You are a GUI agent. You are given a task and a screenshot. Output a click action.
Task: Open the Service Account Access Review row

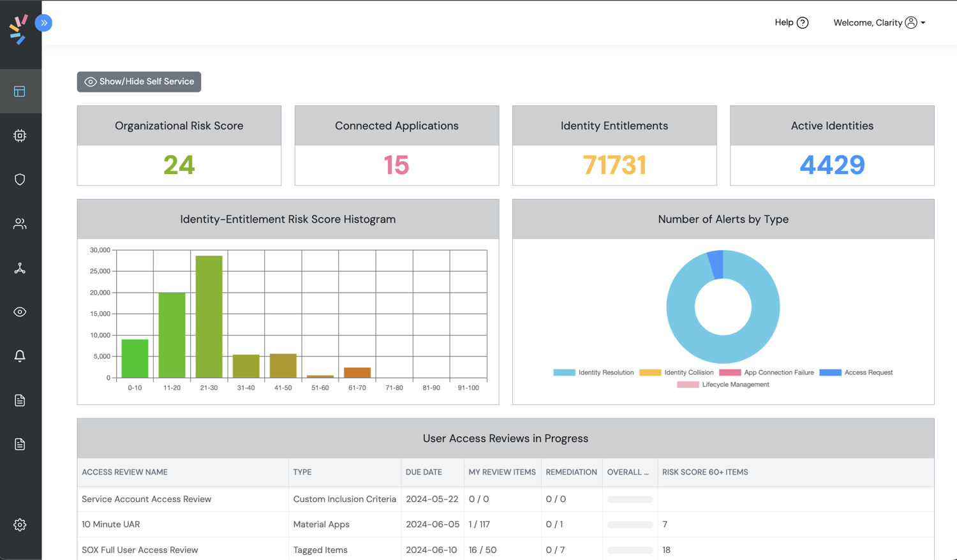click(x=146, y=499)
